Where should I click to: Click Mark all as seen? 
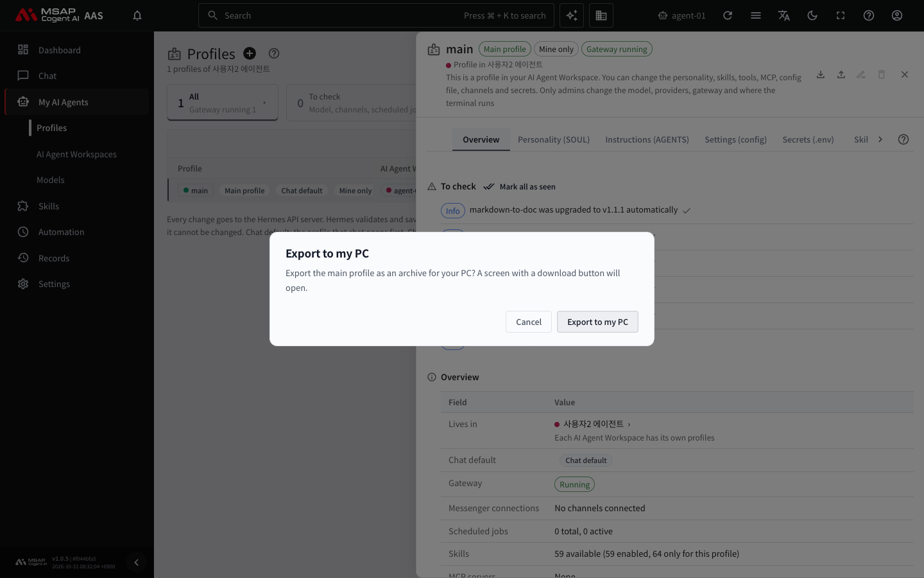pos(520,186)
